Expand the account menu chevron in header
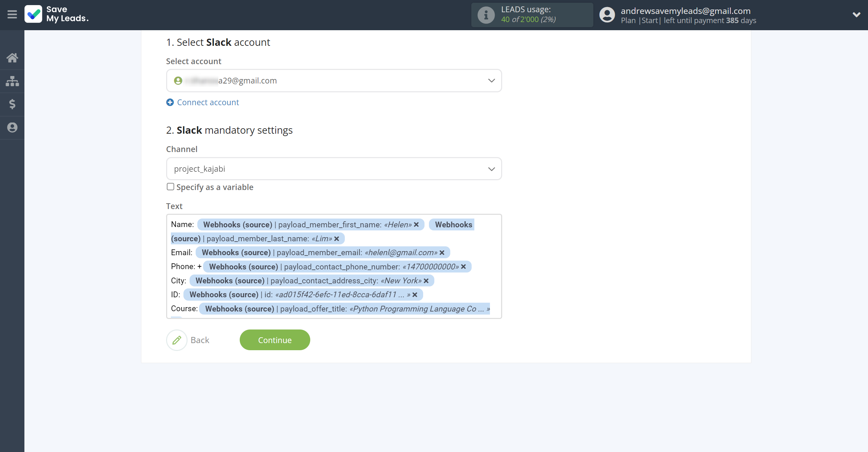 [x=856, y=15]
